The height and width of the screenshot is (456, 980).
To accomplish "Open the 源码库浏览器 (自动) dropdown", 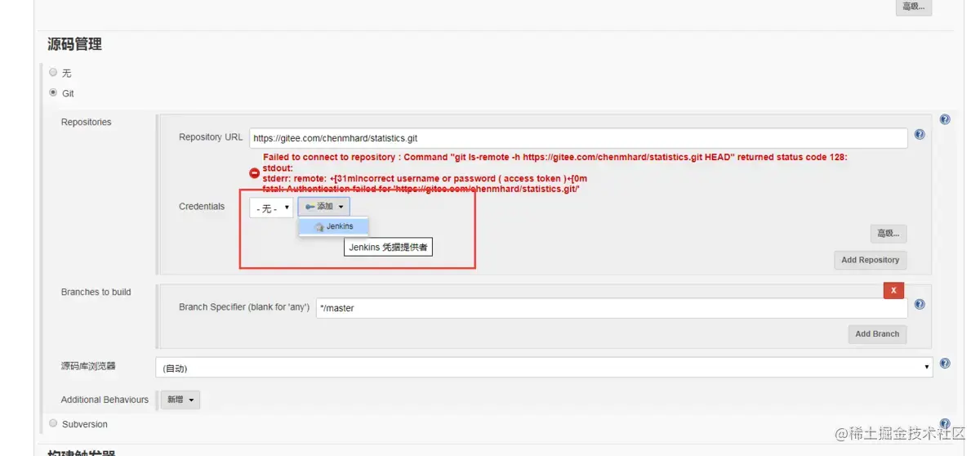I will click(x=544, y=368).
